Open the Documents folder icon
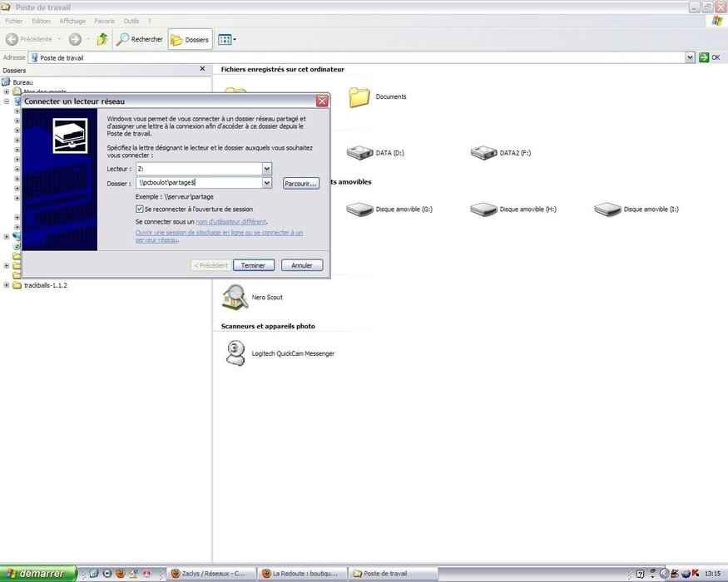This screenshot has width=728, height=582. [x=359, y=97]
